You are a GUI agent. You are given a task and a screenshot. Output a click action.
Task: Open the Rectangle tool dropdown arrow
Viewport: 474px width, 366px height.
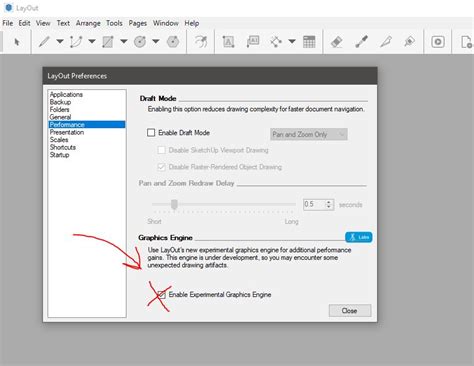click(x=124, y=42)
